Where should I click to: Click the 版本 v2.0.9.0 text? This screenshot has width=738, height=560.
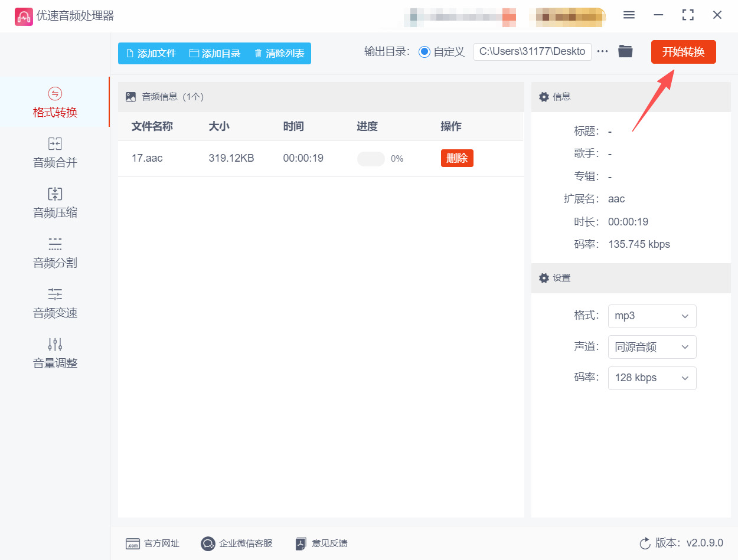pyautogui.click(x=689, y=543)
